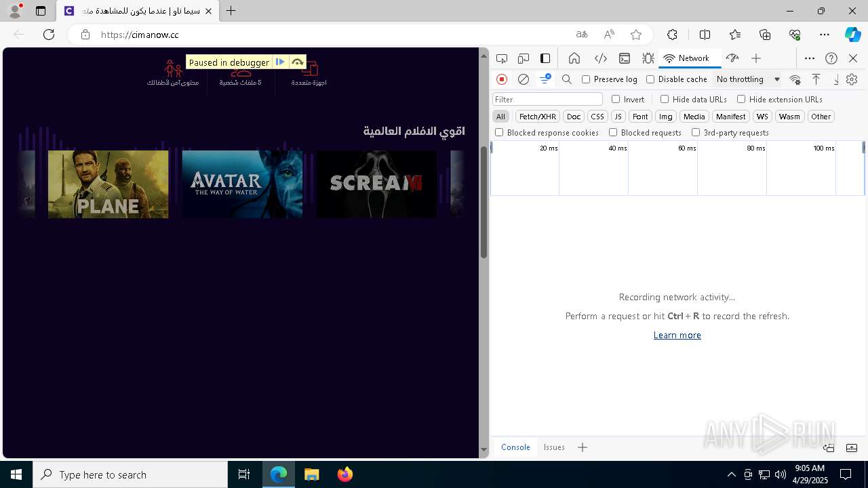Filter requests by Font
The image size is (868, 488).
click(x=640, y=117)
